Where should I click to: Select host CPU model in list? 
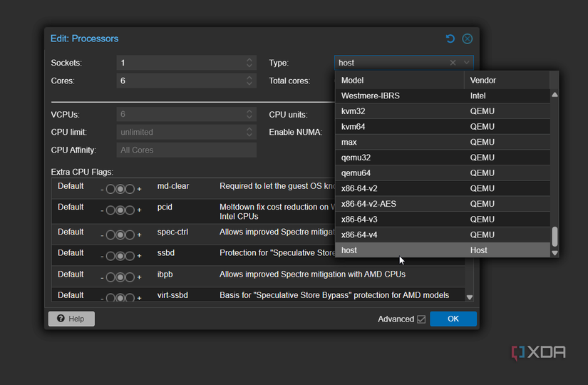point(443,250)
